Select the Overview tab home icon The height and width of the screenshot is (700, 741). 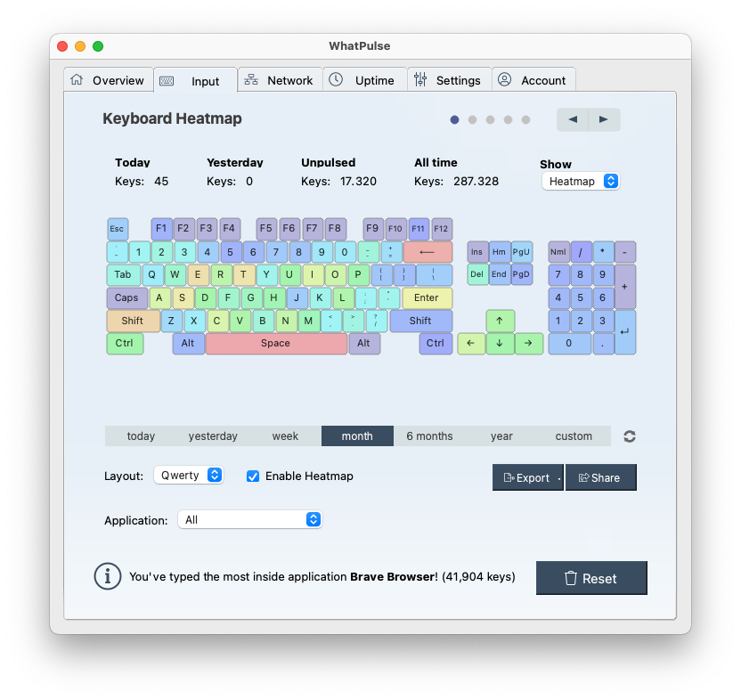77,79
